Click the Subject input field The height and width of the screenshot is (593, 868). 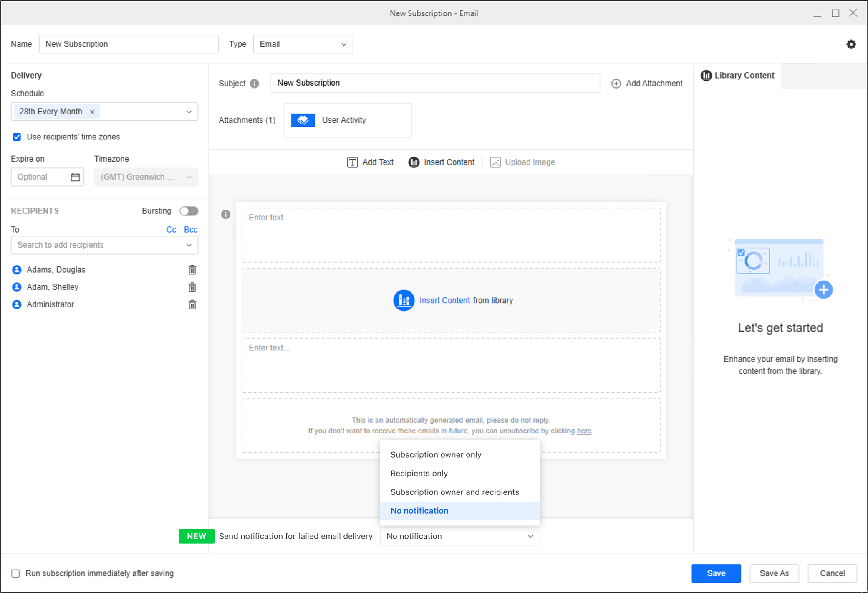(435, 83)
